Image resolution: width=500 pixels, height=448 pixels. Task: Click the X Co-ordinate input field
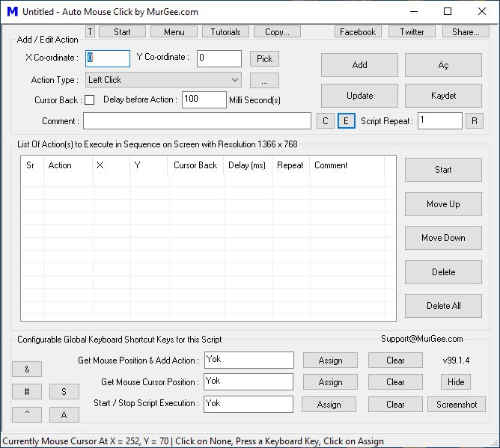click(x=108, y=58)
